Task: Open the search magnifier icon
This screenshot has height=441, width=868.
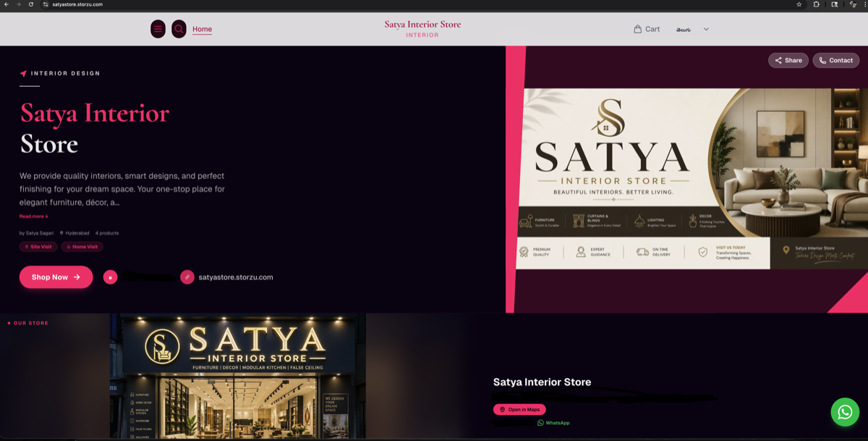Action: [179, 29]
